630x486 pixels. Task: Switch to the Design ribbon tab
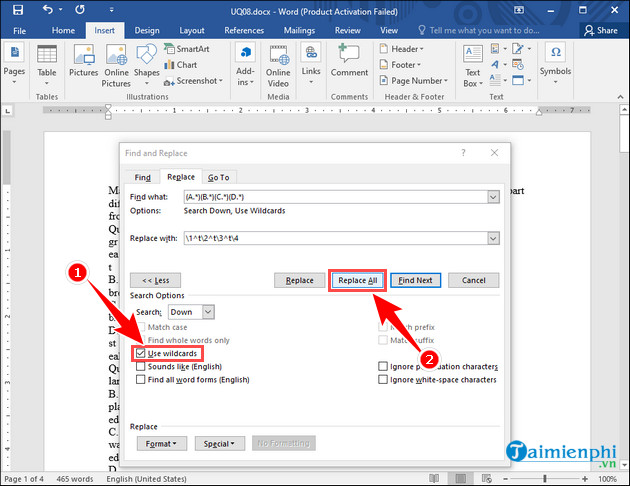tap(147, 31)
